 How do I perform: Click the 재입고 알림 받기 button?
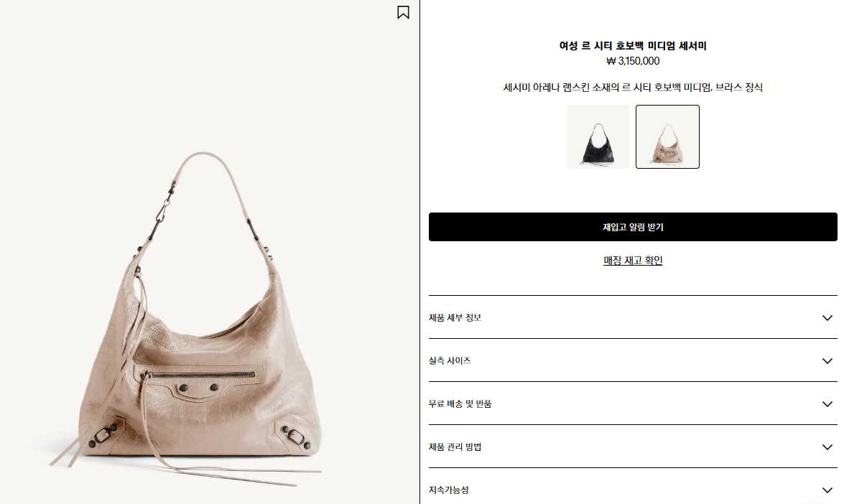coord(633,227)
